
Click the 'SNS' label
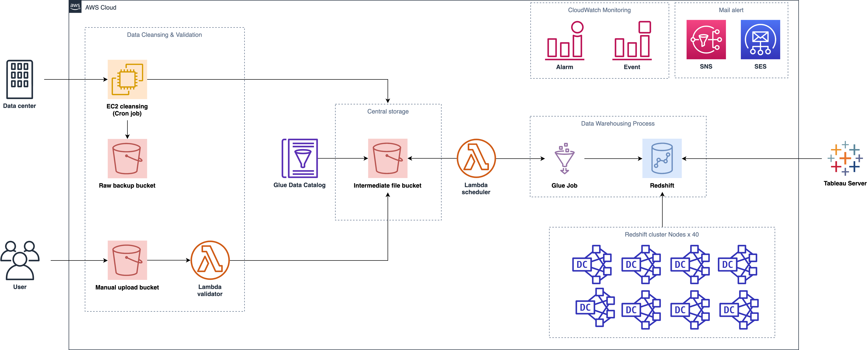point(706,66)
